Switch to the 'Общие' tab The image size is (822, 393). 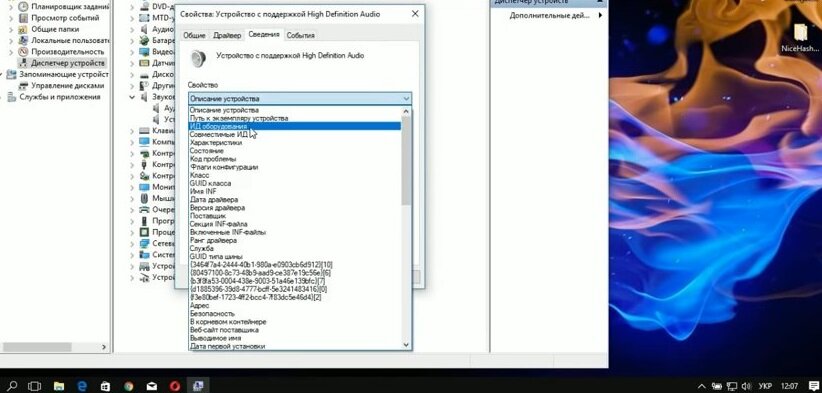tap(194, 35)
